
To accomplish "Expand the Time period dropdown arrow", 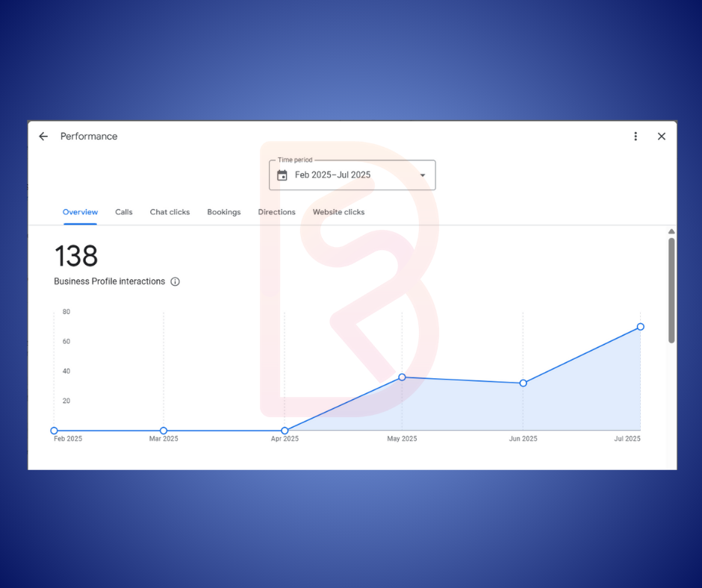I will click(x=423, y=175).
